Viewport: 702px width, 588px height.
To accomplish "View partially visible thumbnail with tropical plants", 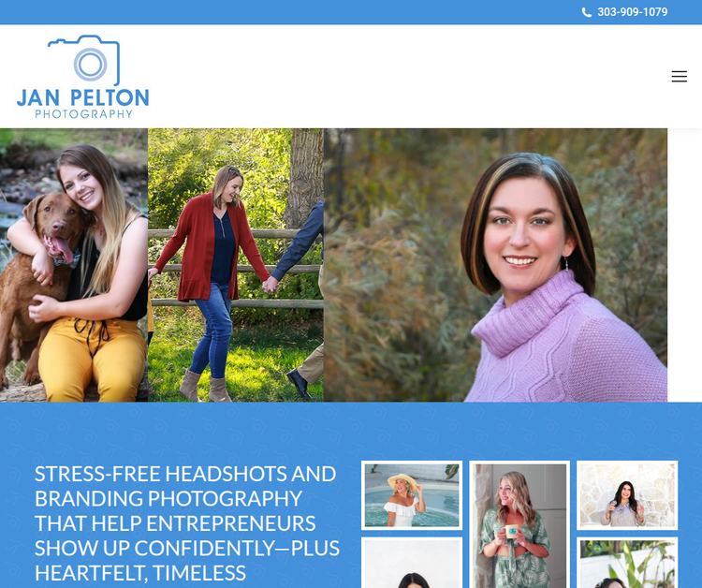I will (627, 563).
